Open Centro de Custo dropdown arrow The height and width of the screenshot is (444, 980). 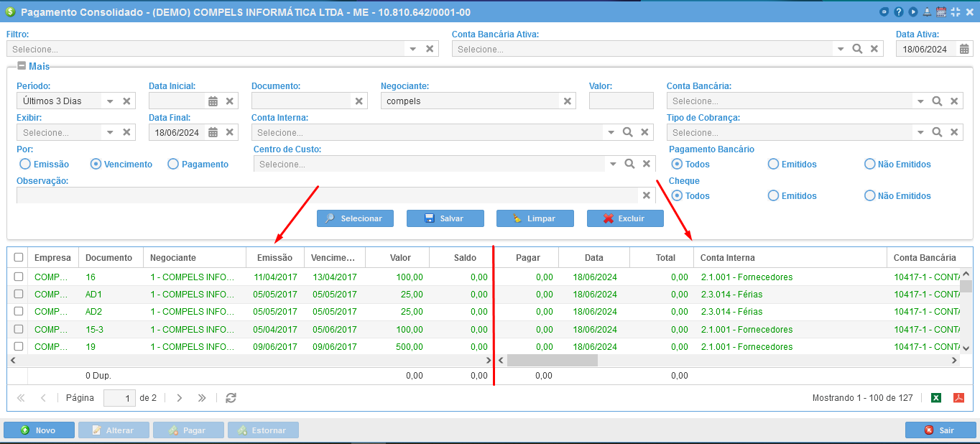click(x=613, y=164)
